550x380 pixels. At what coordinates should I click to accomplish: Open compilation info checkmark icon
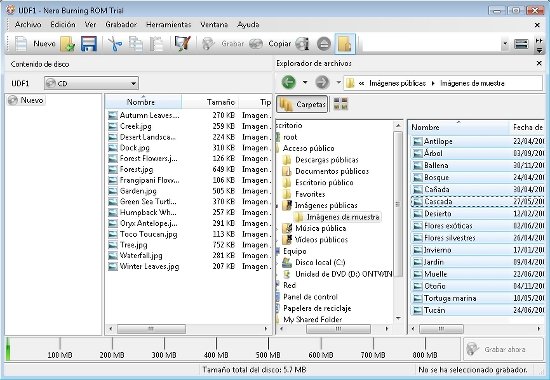coord(182,44)
